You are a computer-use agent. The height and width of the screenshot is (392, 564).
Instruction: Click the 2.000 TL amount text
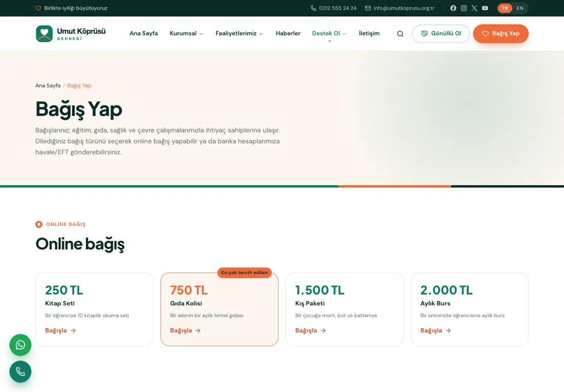tap(447, 290)
